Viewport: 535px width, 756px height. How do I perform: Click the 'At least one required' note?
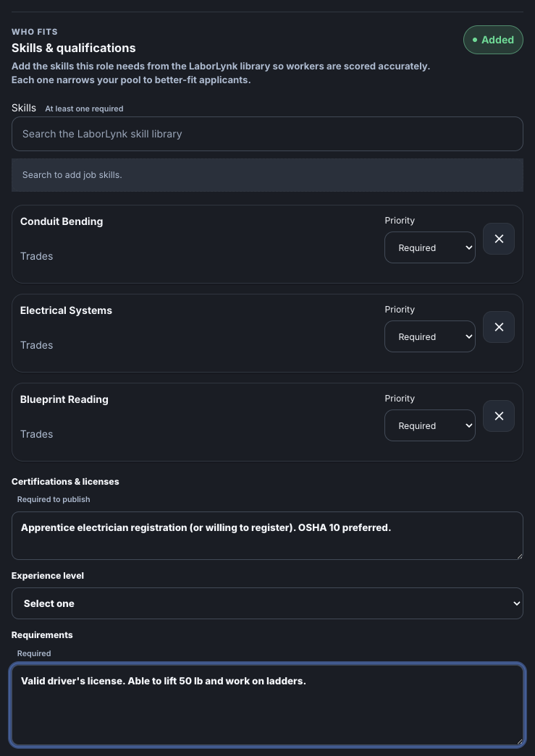84,109
